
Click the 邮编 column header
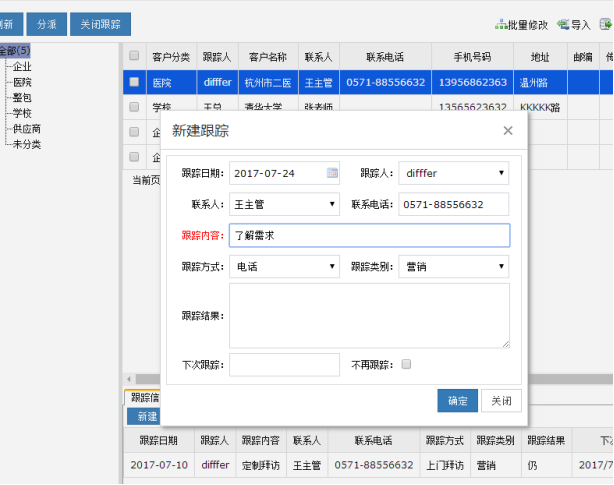tap(583, 57)
